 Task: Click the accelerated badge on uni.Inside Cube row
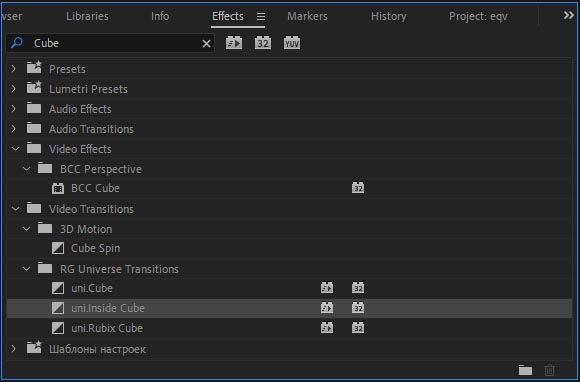point(327,308)
